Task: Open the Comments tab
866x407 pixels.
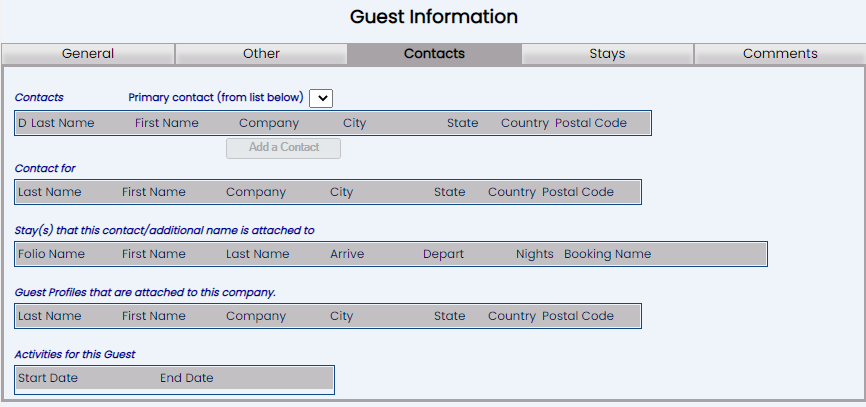Action: coord(780,54)
